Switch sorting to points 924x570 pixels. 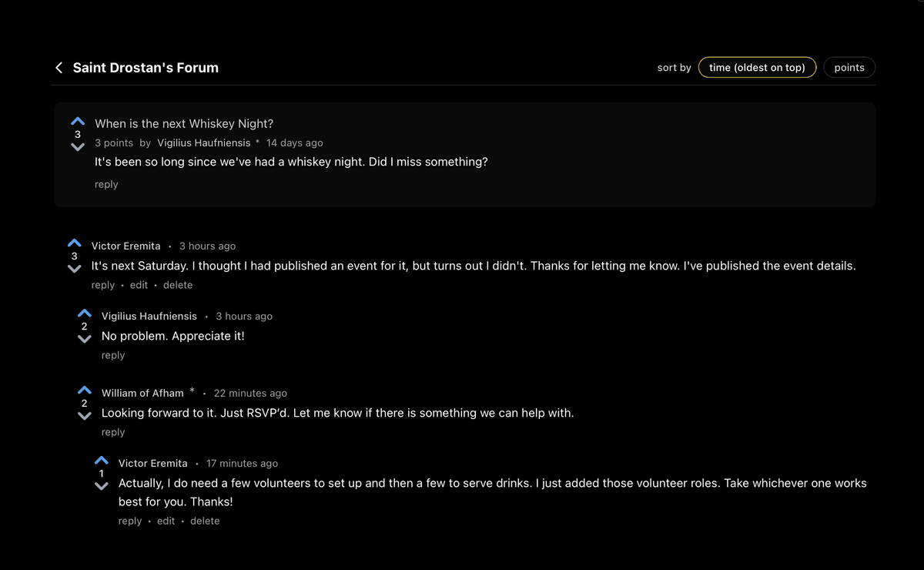coord(849,67)
